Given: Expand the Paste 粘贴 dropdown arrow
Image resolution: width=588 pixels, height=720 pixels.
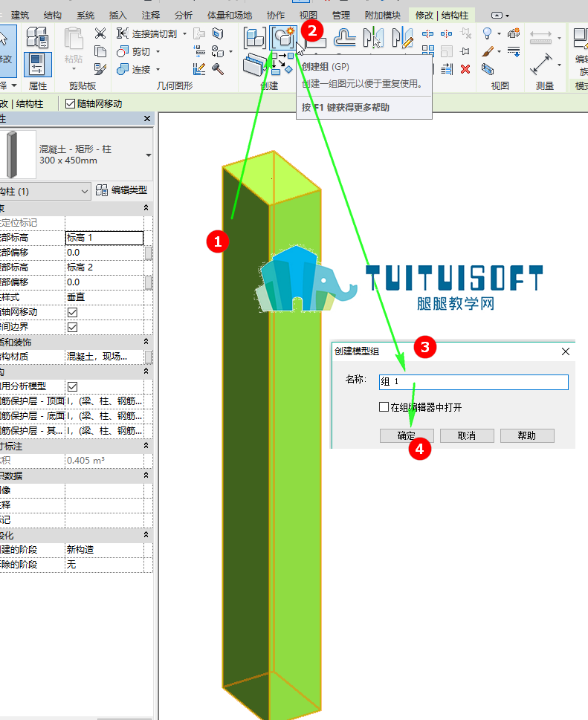Looking at the screenshot, I should click(x=74, y=69).
